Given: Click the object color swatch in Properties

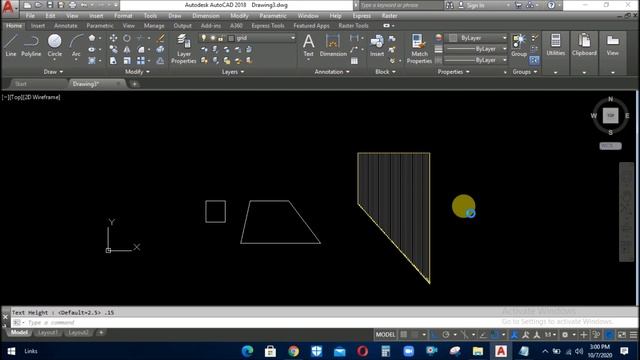Looking at the screenshot, I should click(453, 38).
